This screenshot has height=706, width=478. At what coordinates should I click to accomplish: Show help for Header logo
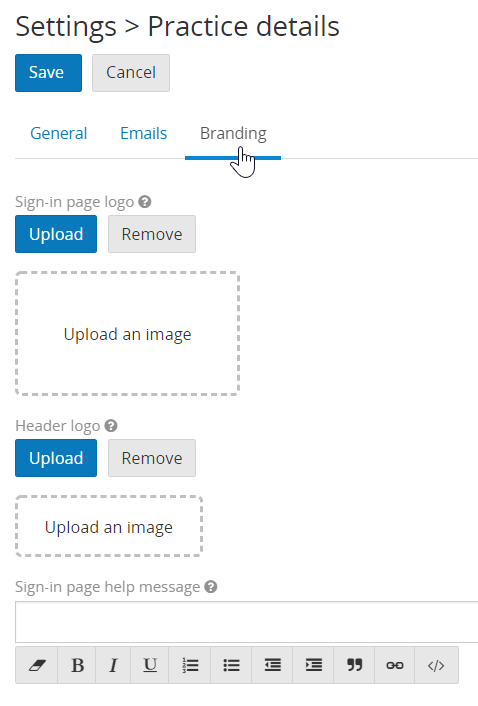coord(111,425)
